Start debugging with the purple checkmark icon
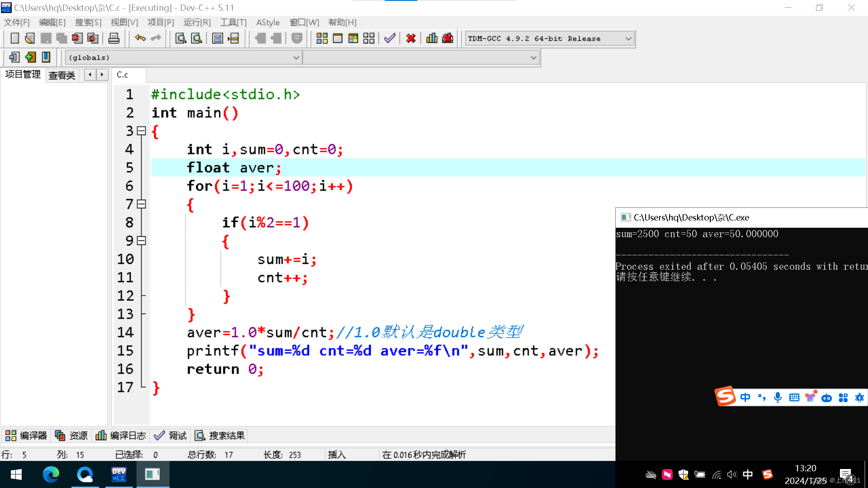 coord(390,38)
